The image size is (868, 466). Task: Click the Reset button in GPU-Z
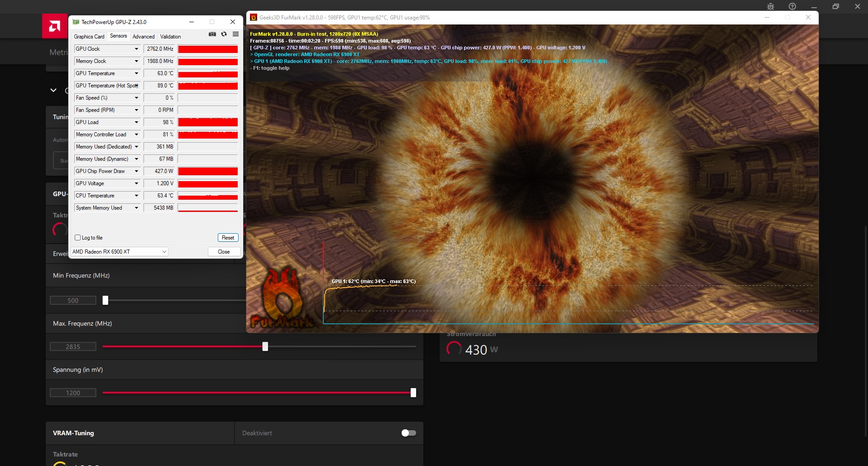(228, 238)
